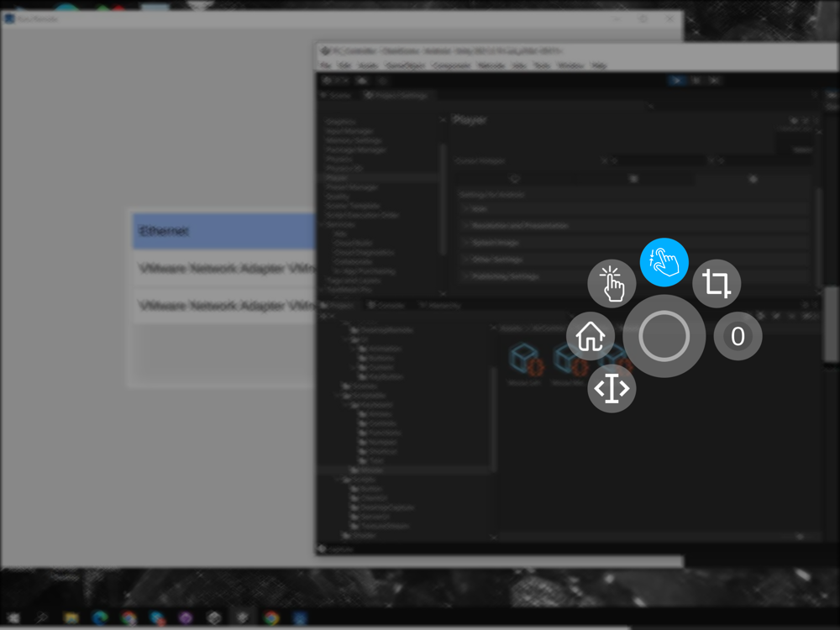Select Graphics in Project Settings list
This screenshot has width=840, height=630.
tap(341, 122)
